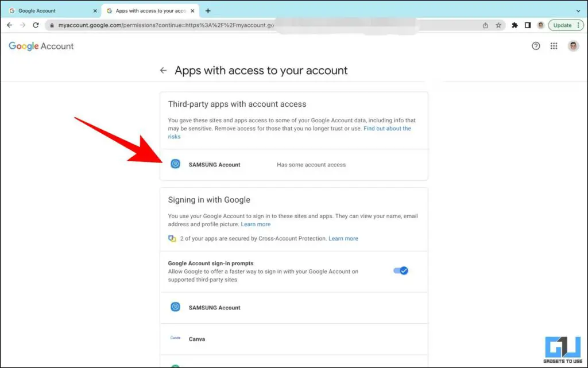Open SAMSUNG Account with some account access
Viewport: 588px width, 368px height.
click(x=293, y=165)
